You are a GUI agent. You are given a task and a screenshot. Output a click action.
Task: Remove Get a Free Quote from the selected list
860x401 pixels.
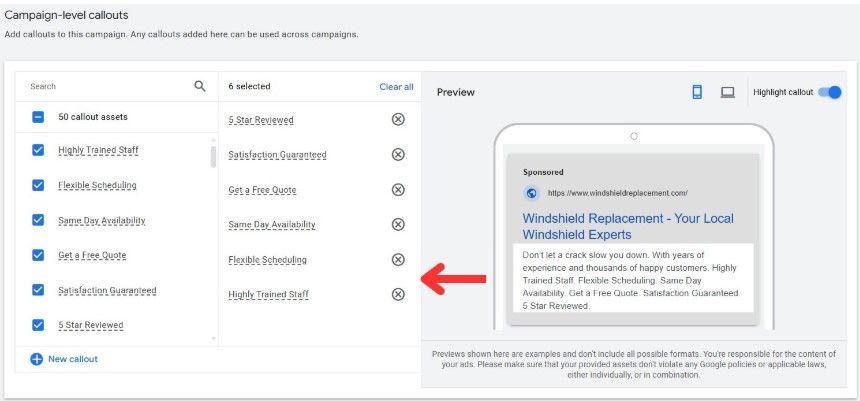398,190
